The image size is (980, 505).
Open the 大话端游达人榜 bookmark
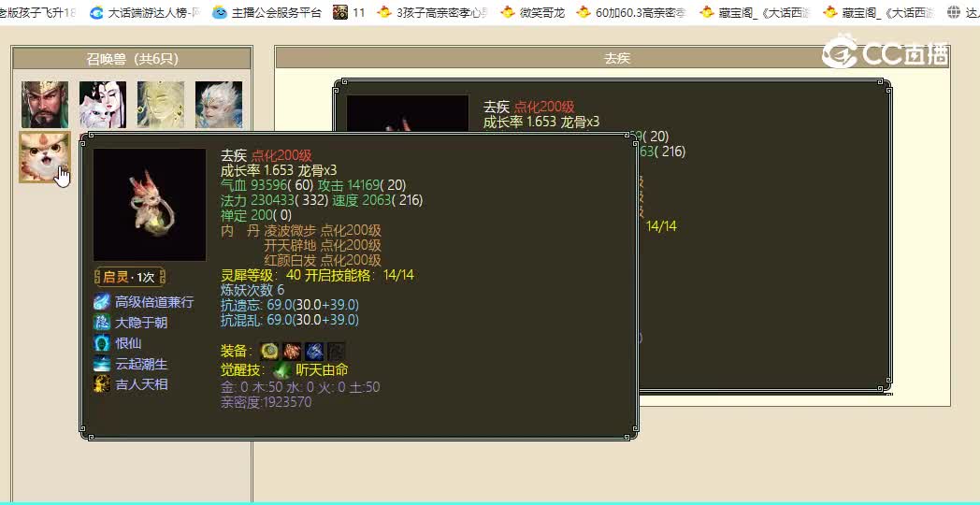click(146, 12)
